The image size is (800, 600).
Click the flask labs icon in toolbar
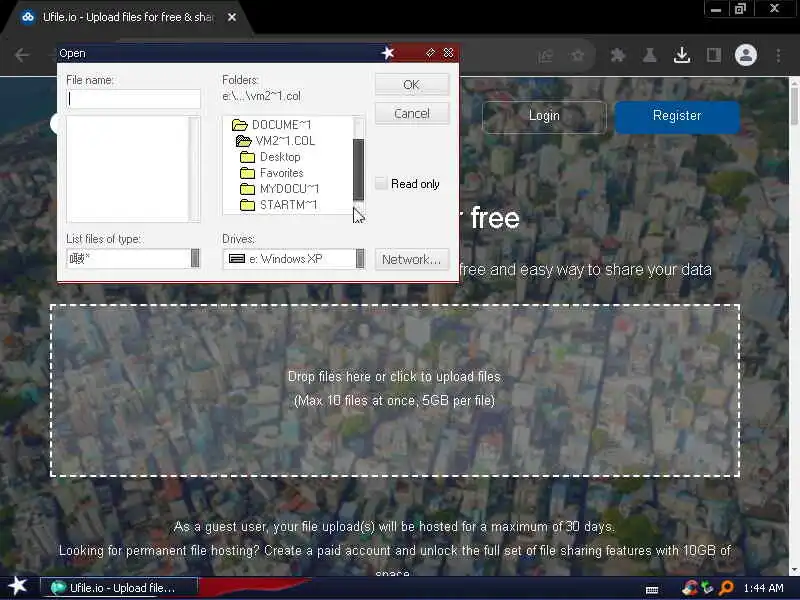point(649,55)
